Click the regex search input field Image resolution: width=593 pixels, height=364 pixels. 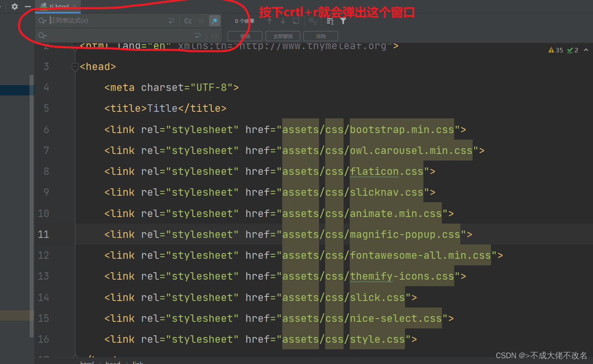click(x=106, y=20)
